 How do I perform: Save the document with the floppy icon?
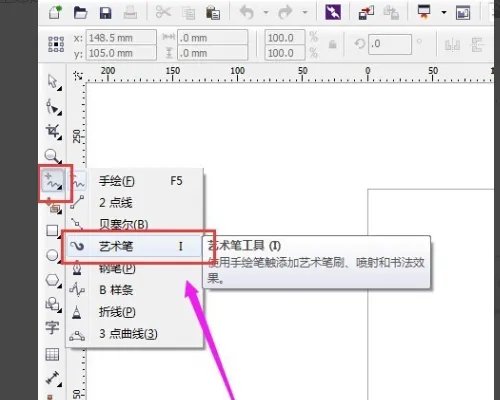tap(106, 13)
